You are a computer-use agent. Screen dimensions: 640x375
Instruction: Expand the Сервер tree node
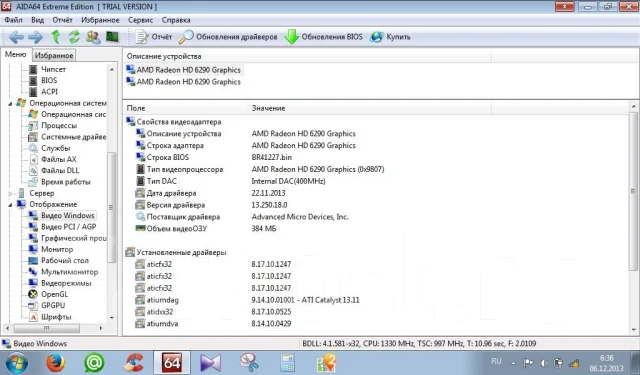(x=11, y=193)
